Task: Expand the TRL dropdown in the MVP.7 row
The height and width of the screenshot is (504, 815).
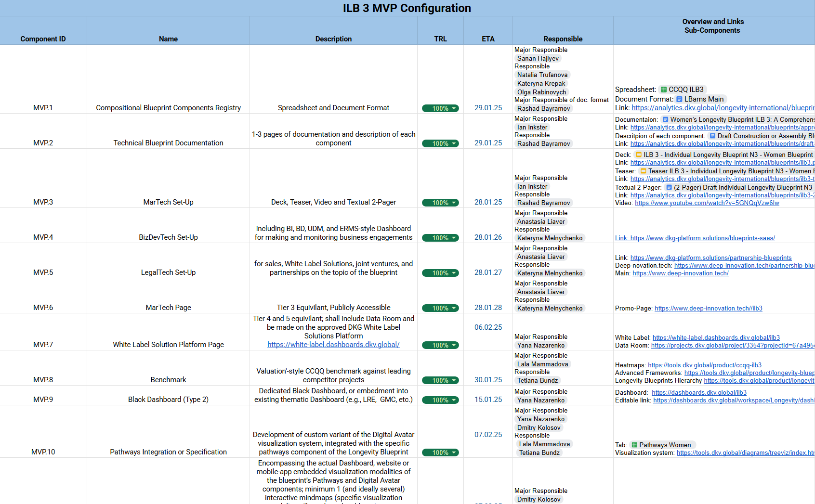Action: [454, 345]
